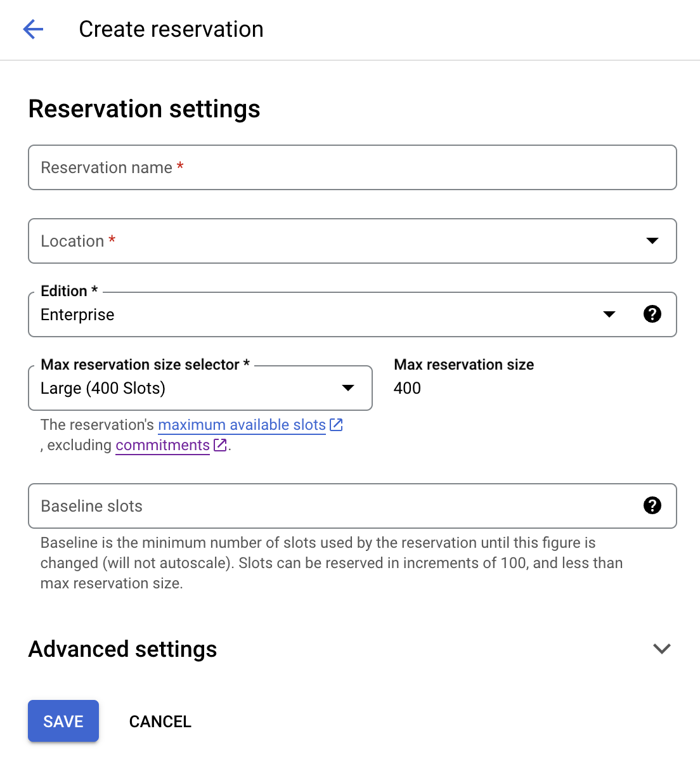Open the Location dropdown
700x757 pixels.
[x=353, y=241]
